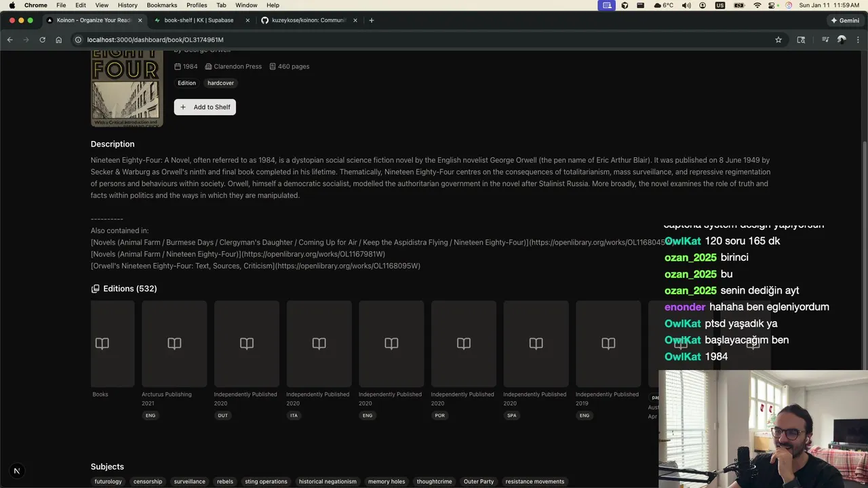Open a new tab with the plus icon
868x488 pixels.
371,20
